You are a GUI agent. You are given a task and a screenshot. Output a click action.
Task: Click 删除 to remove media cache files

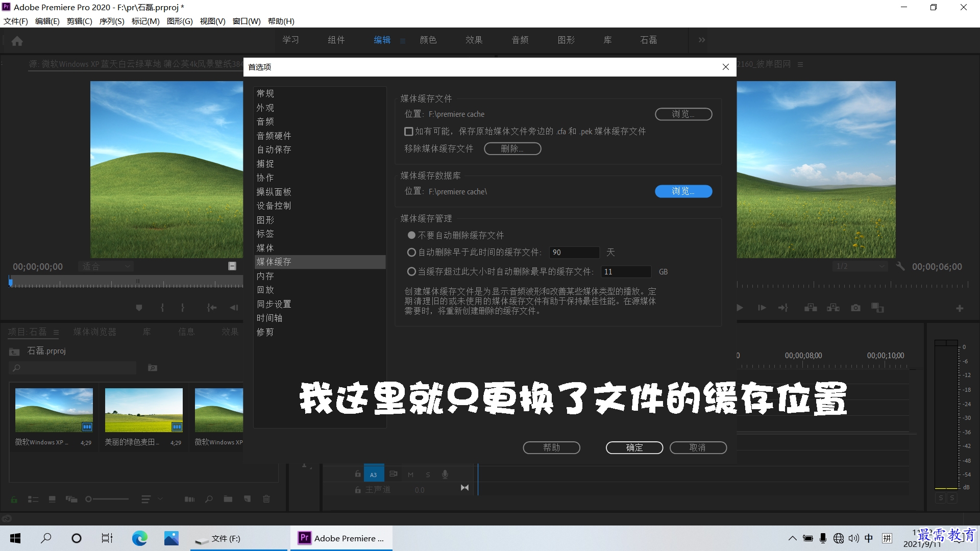[512, 148]
